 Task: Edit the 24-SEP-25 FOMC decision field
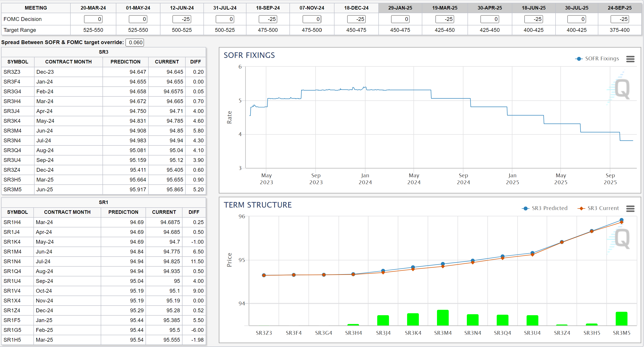619,19
